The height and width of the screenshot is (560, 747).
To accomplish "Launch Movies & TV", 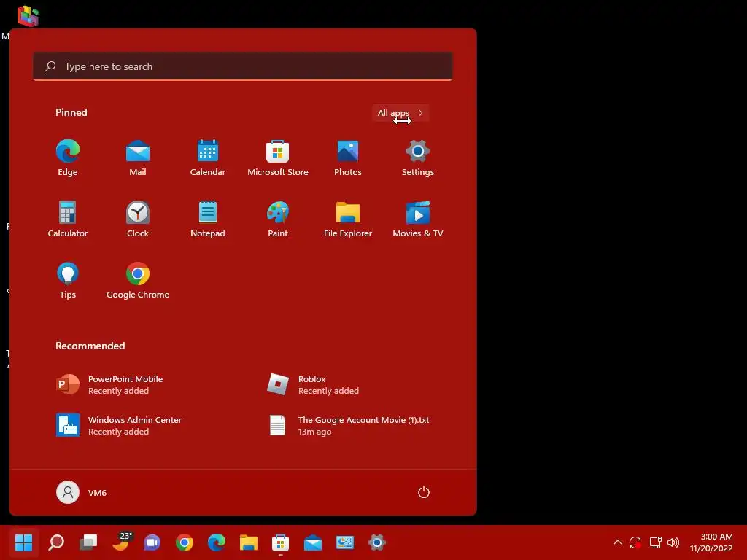I will pos(418,219).
